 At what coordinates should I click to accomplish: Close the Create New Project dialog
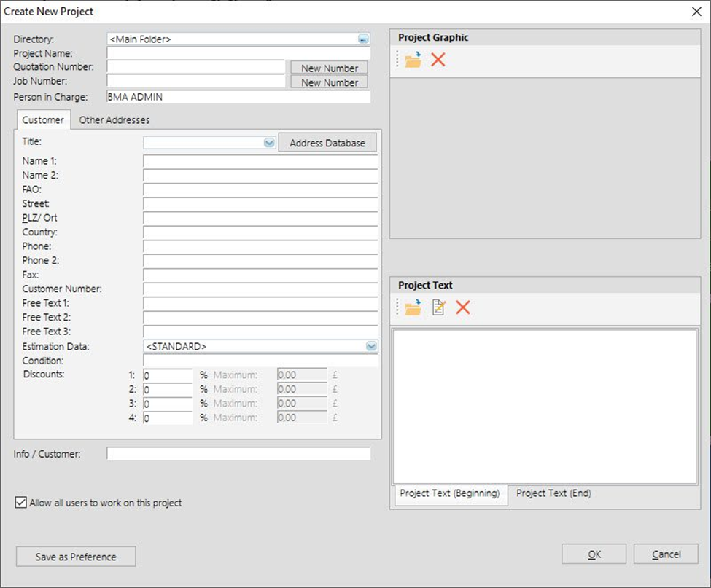tap(695, 11)
